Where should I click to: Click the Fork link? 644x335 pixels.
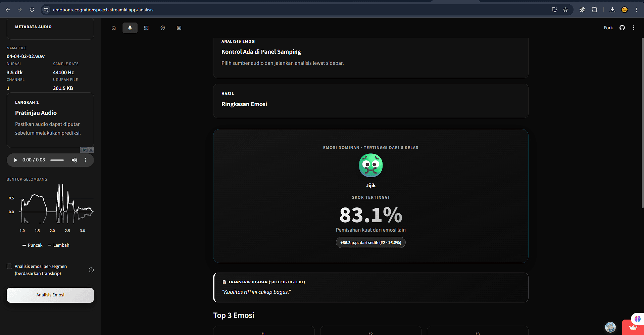608,28
